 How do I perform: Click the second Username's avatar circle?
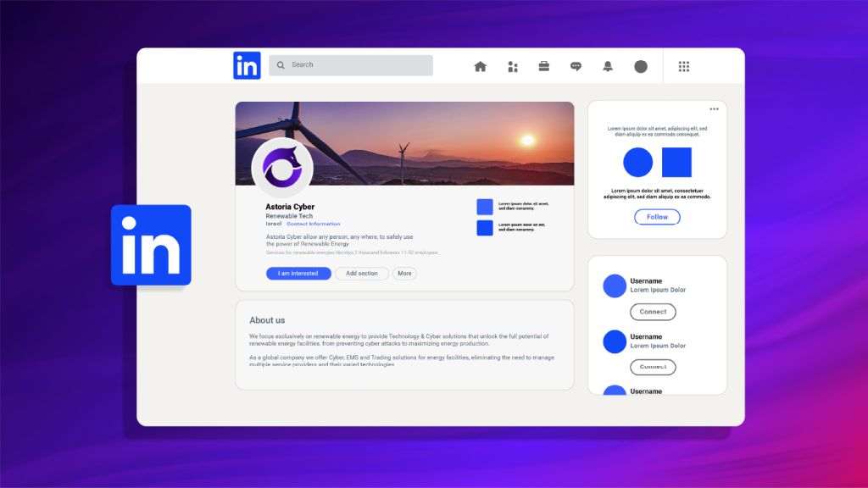615,341
